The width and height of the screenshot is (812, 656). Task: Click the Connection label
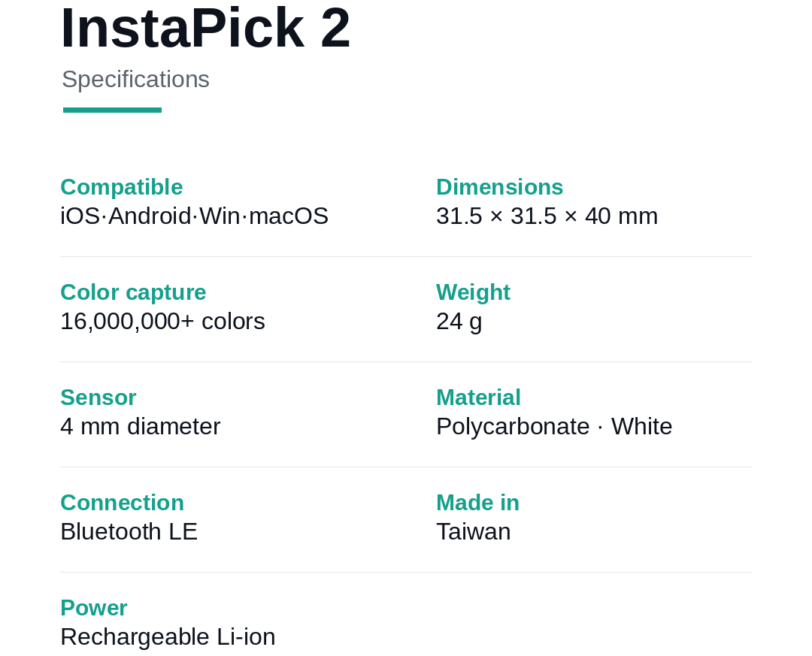123,503
